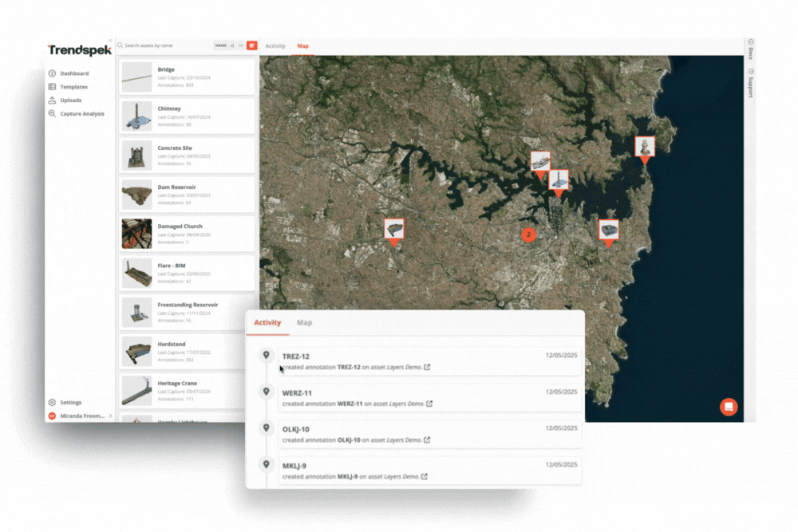
Task: Open the orange chat bubble widget
Action: pyautogui.click(x=729, y=407)
